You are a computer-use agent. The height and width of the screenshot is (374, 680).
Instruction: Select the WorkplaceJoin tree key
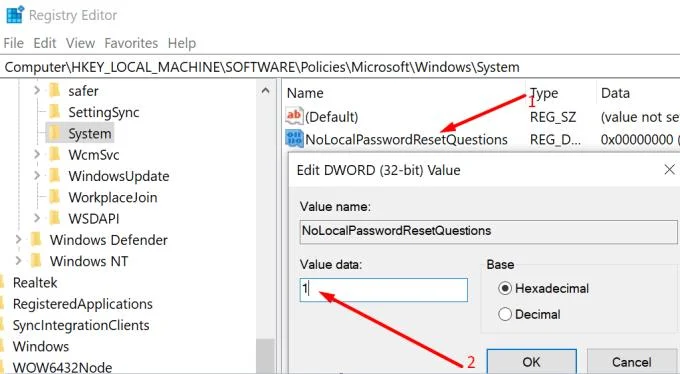[113, 197]
